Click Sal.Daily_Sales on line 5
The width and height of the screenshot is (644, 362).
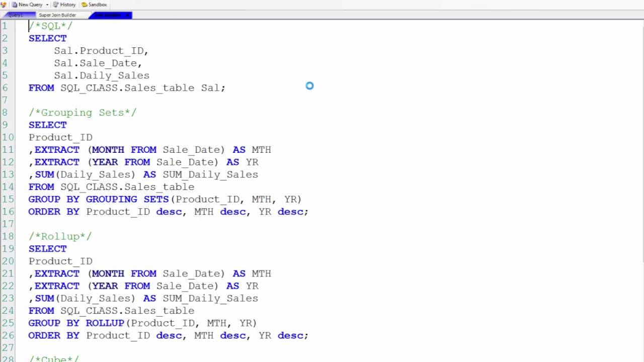(102, 75)
